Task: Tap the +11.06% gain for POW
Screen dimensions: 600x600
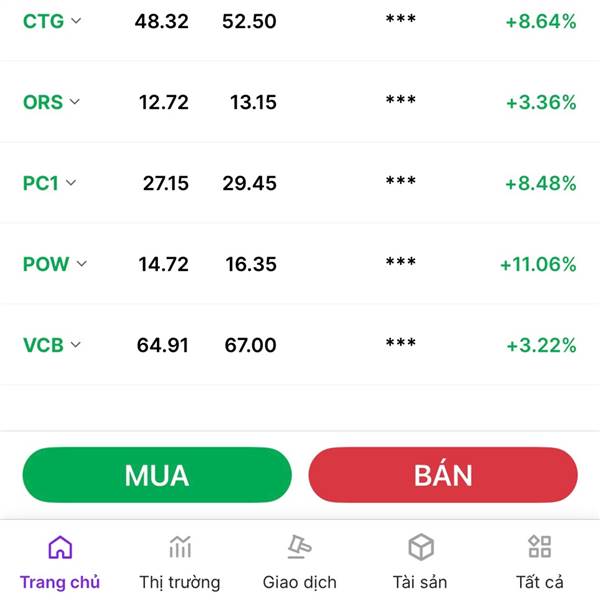Action: click(538, 264)
